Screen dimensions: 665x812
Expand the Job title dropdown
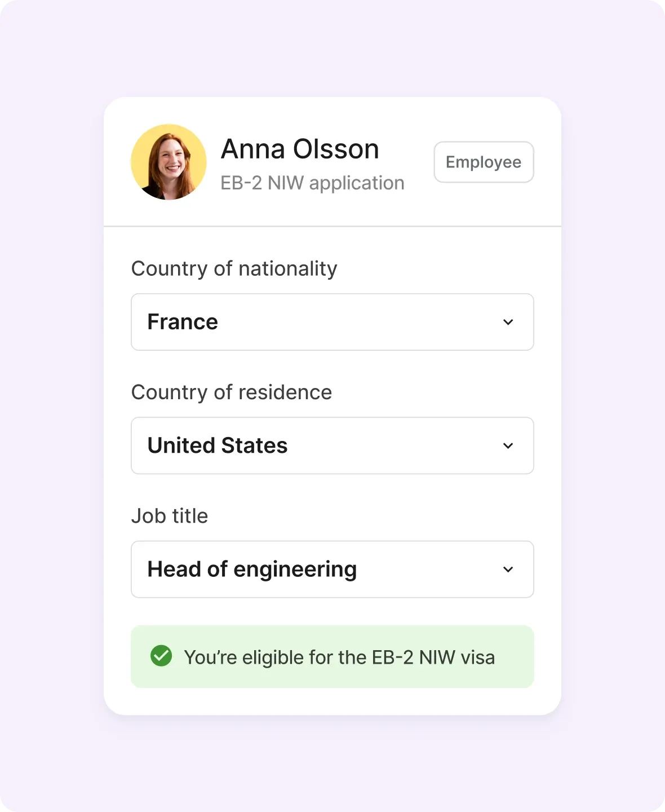click(x=332, y=570)
